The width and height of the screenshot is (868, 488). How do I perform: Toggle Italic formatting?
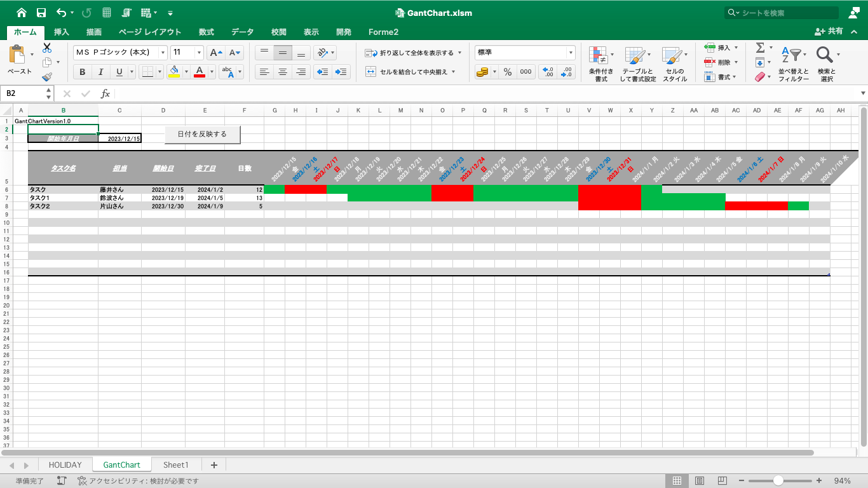point(99,72)
